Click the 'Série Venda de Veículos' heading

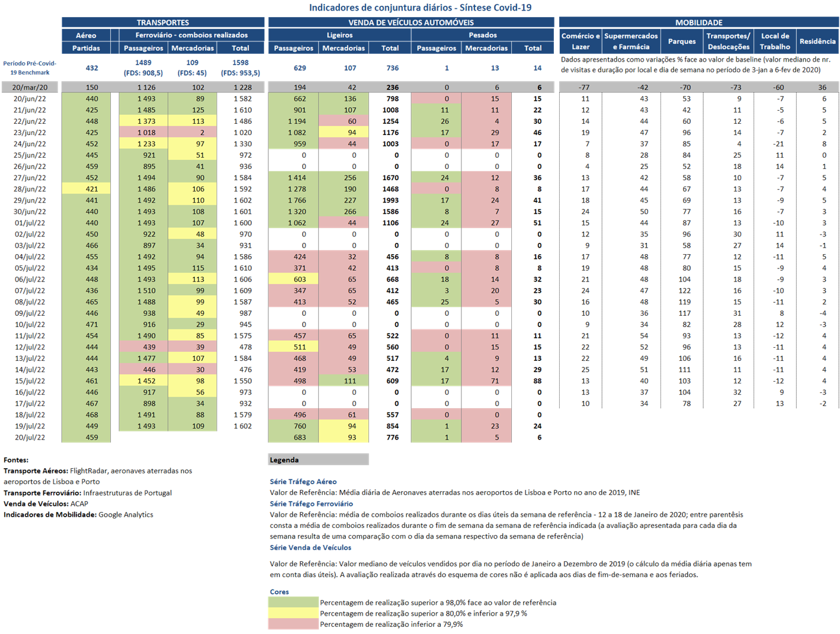coord(310,547)
